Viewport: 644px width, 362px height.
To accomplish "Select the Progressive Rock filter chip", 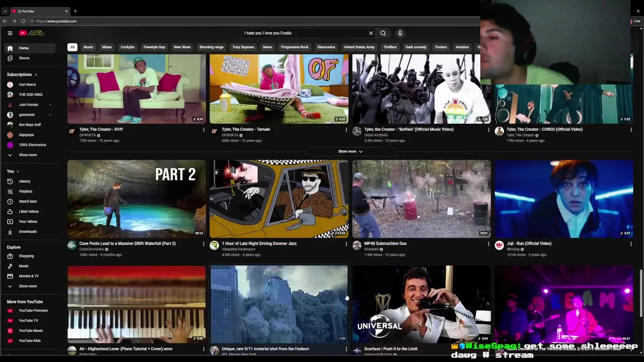I will point(294,47).
